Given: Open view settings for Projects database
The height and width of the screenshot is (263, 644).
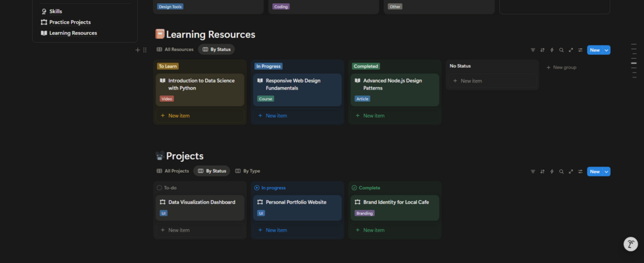Looking at the screenshot, I should [581, 171].
